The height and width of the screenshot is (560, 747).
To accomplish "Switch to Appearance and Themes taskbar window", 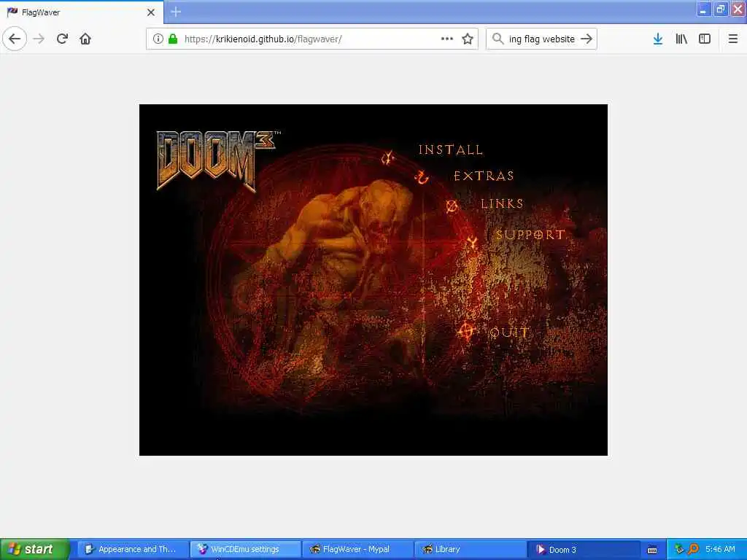I will (132, 549).
